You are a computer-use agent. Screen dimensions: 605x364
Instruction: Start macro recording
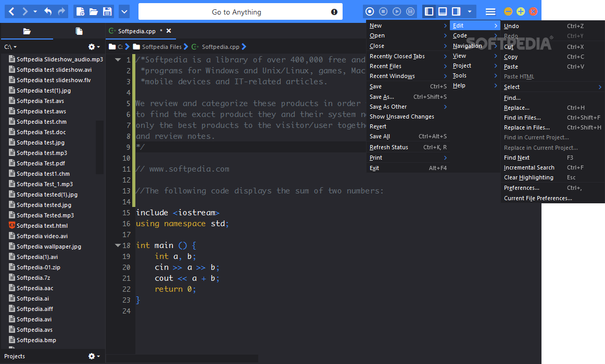[x=370, y=11]
